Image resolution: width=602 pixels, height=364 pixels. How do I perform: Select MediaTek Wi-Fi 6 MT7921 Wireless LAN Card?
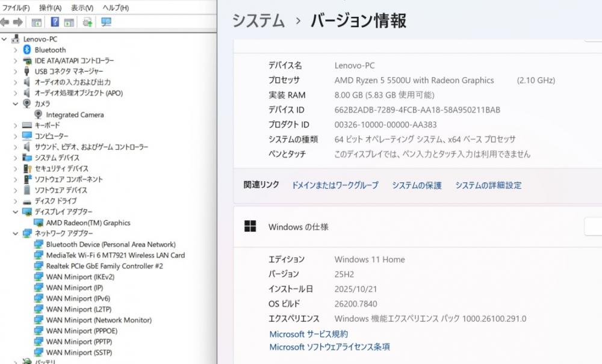115,255
